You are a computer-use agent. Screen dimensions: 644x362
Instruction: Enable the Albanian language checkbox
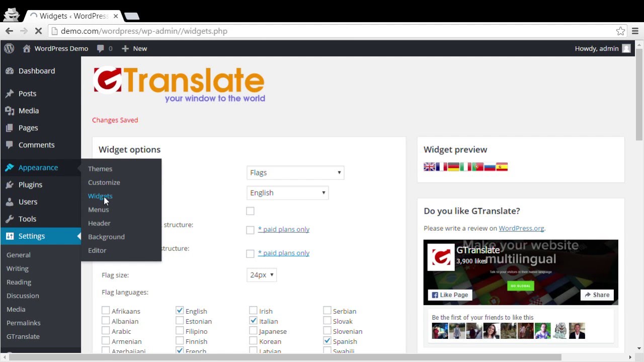pos(106,321)
